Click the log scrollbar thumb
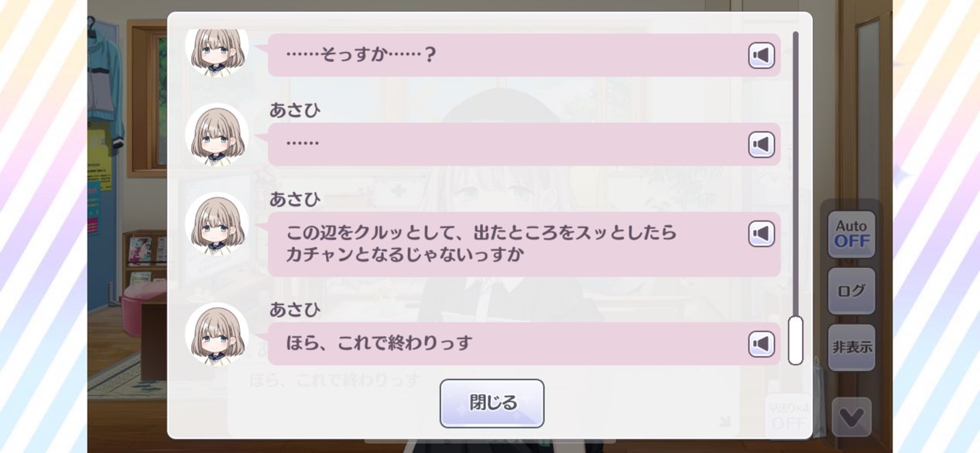The width and height of the screenshot is (980, 453). [795, 340]
